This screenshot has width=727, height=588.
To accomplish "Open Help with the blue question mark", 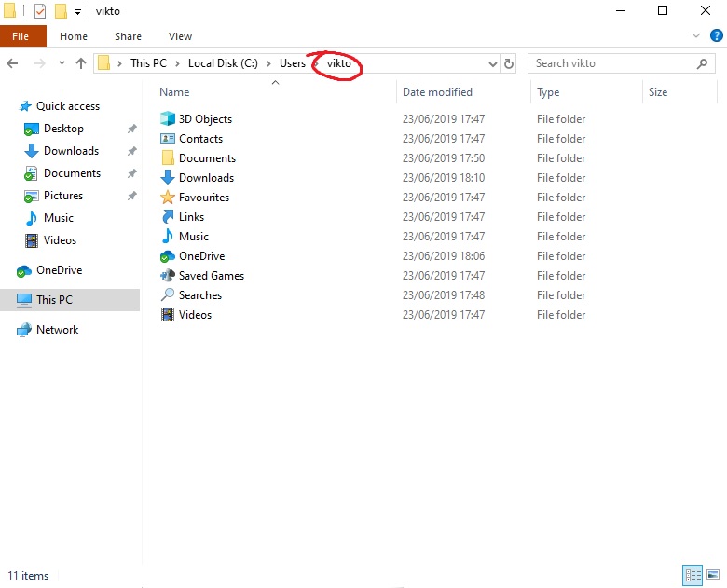I will (x=717, y=35).
